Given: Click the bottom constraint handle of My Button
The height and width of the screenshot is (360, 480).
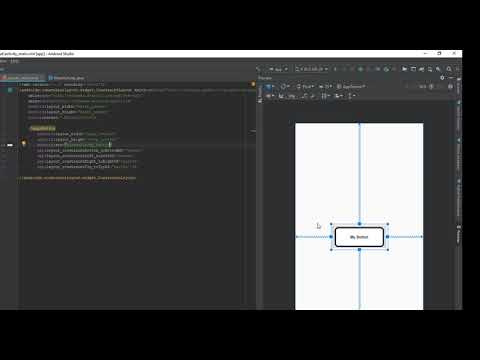Looking at the screenshot, I should click(x=359, y=250).
